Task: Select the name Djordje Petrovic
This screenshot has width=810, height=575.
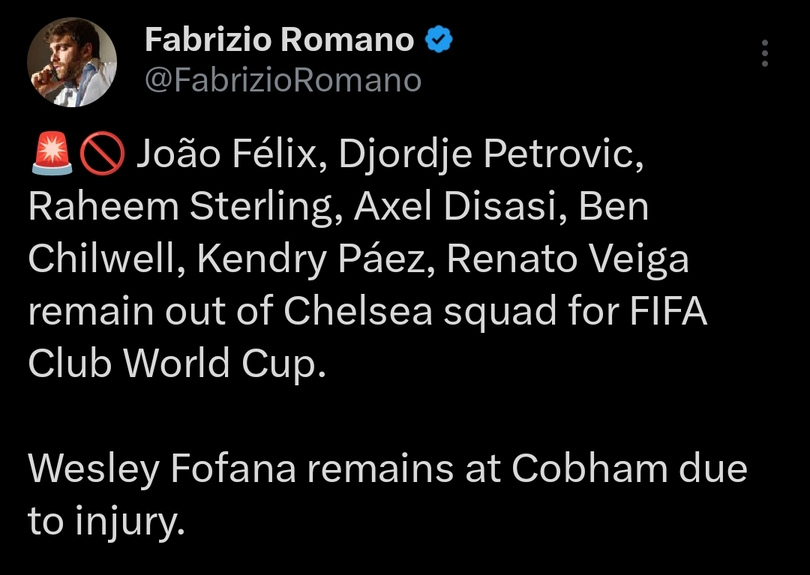Action: tap(487, 154)
